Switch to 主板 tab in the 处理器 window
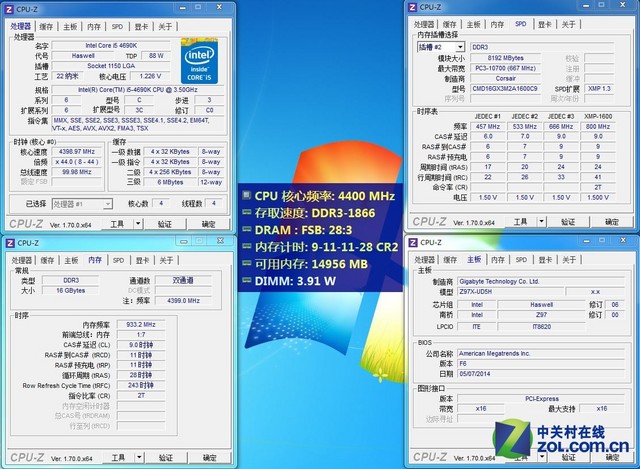Image resolution: width=640 pixels, height=469 pixels. (x=70, y=27)
